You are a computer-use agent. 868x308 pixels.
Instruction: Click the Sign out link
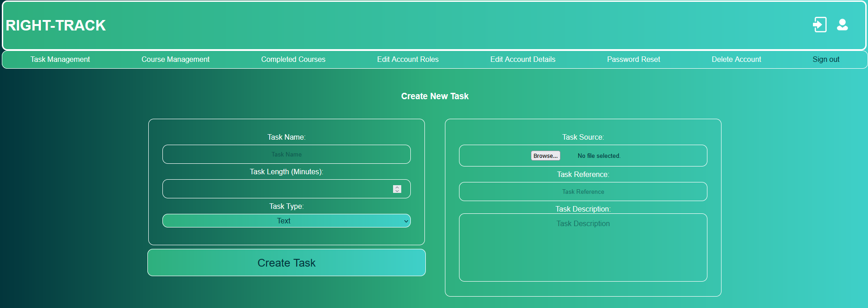[826, 59]
